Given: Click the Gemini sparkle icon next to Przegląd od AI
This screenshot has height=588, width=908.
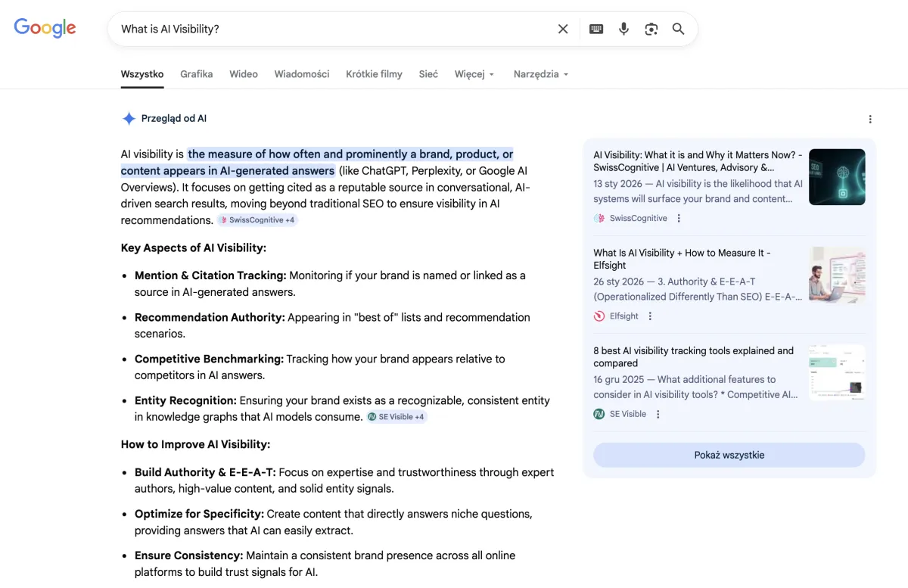Looking at the screenshot, I should [x=129, y=118].
